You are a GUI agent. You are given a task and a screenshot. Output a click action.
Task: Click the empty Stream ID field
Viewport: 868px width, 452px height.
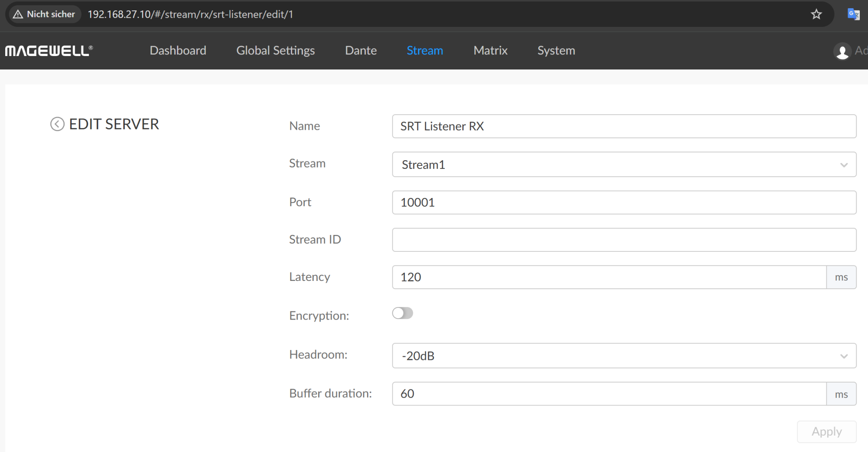pos(624,240)
